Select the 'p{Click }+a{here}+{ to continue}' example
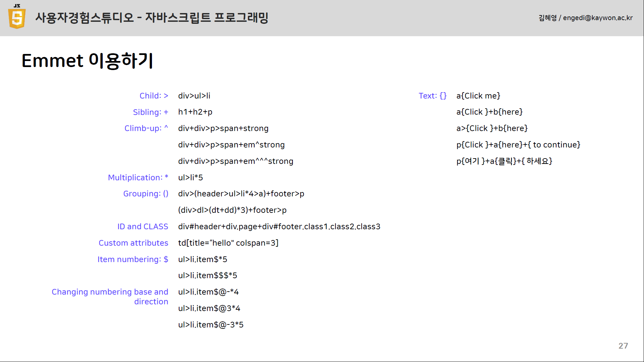The width and height of the screenshot is (644, 362). click(x=518, y=145)
